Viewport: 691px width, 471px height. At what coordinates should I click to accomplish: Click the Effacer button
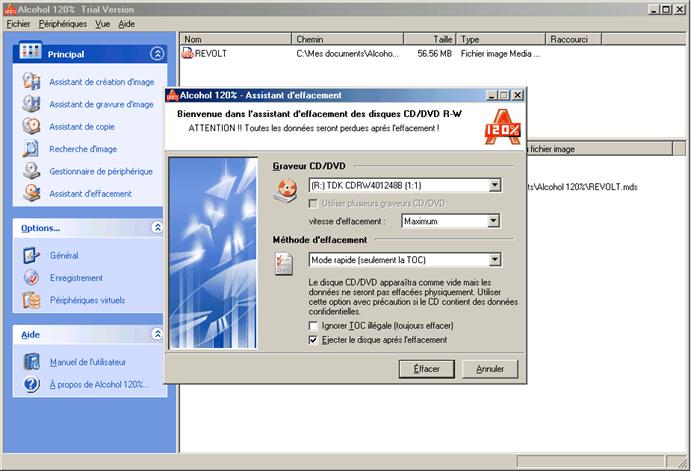(426, 369)
